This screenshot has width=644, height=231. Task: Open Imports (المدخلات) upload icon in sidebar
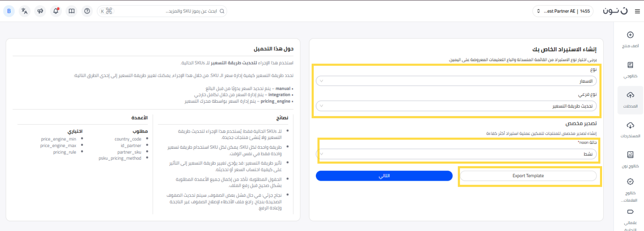(x=630, y=95)
